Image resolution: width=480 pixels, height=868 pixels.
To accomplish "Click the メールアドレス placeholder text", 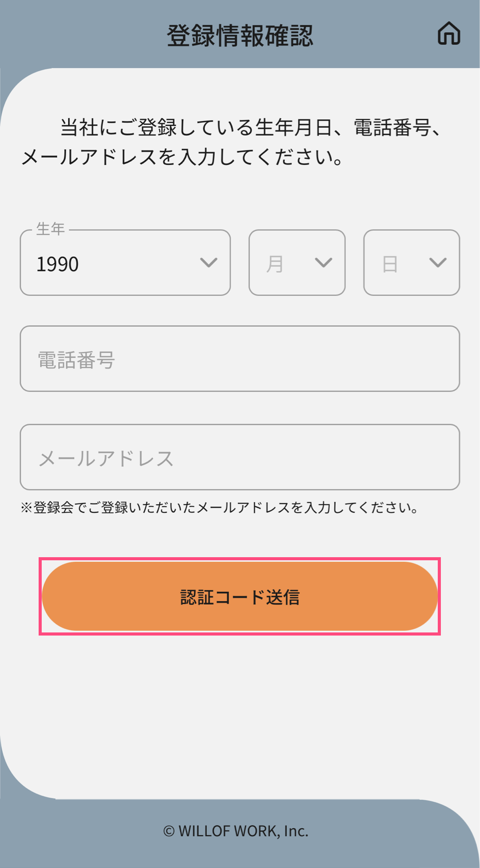I will 106,458.
